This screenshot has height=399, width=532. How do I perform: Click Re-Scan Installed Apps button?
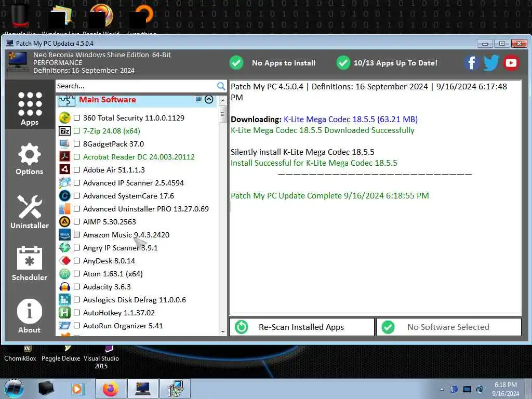coord(302,327)
